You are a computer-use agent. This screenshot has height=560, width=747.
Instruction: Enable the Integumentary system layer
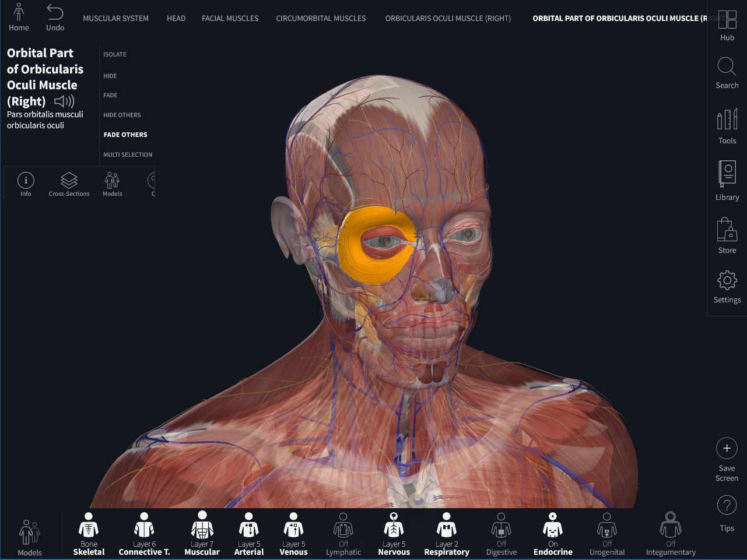(x=671, y=534)
